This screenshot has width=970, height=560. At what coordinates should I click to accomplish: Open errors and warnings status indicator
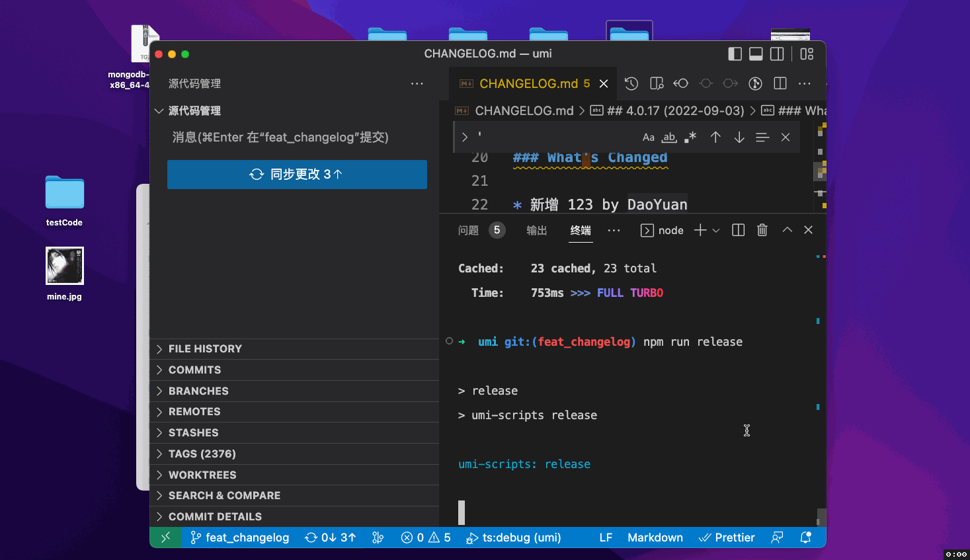(x=426, y=538)
